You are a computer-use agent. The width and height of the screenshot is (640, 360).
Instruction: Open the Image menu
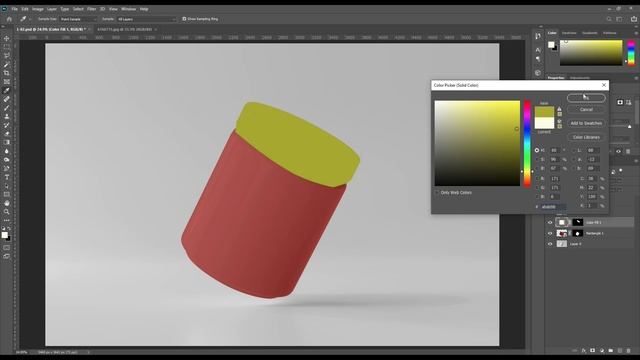[38, 9]
